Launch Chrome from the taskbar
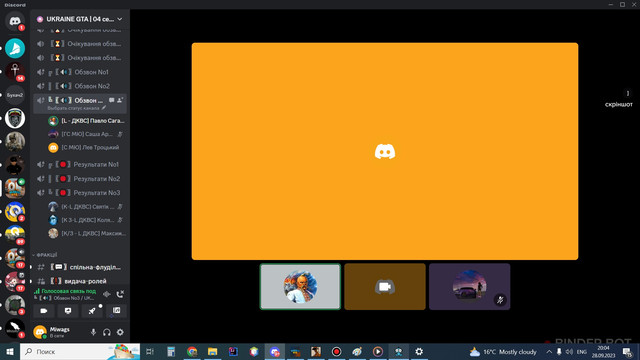 [192, 351]
